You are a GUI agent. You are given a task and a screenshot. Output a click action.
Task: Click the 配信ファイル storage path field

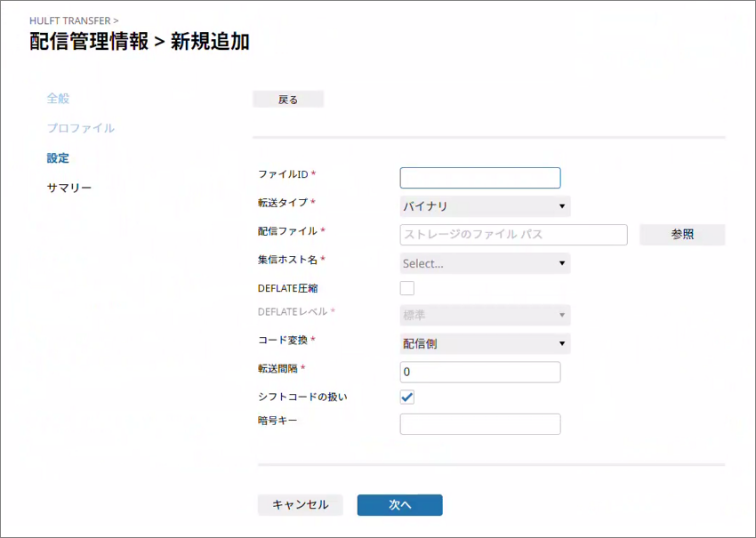pyautogui.click(x=514, y=235)
